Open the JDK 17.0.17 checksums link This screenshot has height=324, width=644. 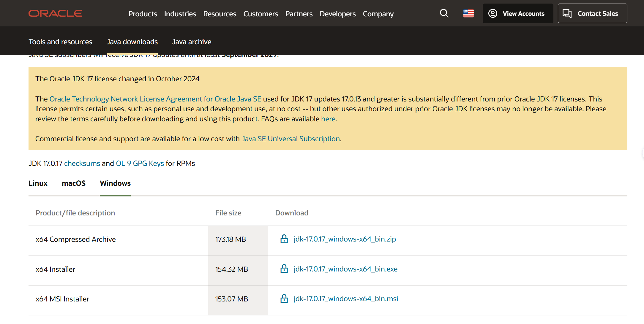point(82,163)
